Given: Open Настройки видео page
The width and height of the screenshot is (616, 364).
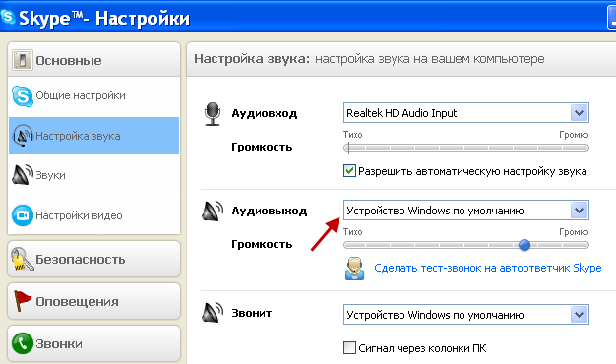Looking at the screenshot, I should 93,215.
